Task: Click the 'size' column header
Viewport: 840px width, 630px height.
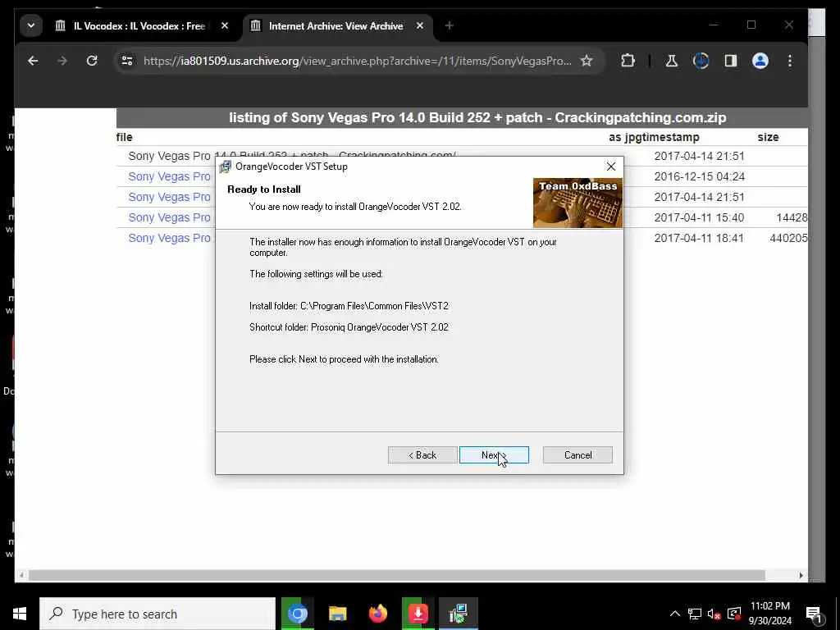Action: [768, 137]
